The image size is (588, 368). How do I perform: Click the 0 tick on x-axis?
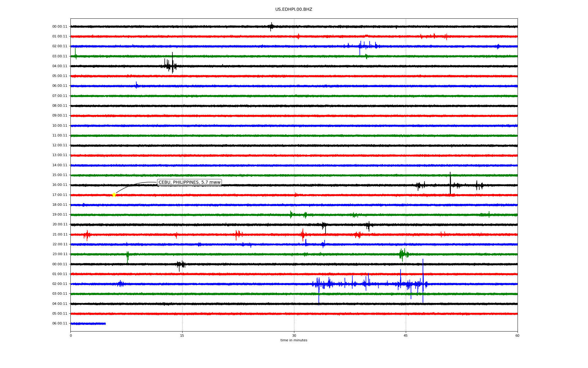click(71, 335)
